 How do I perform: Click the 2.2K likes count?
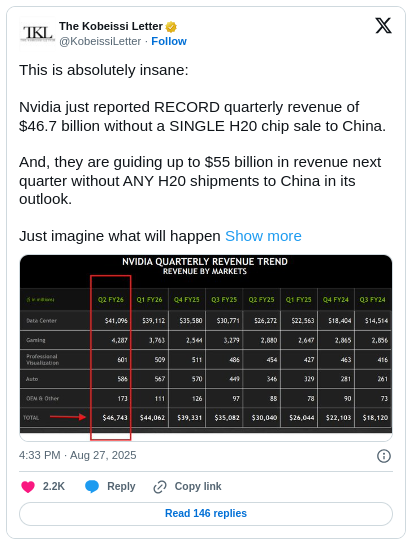[x=54, y=486]
